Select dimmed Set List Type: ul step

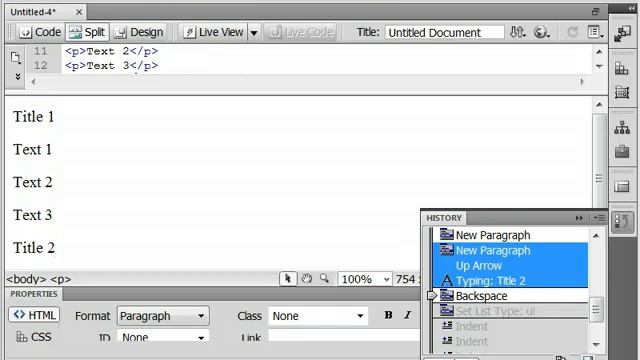pos(510,311)
